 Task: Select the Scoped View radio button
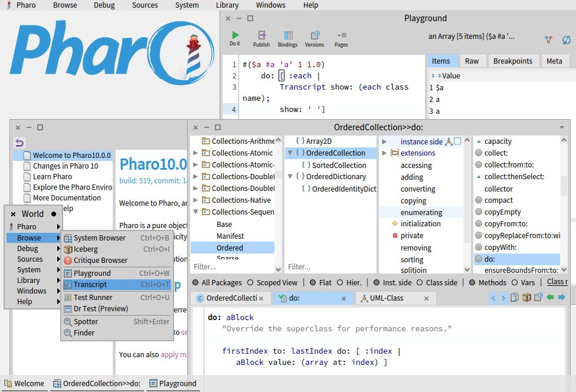(x=250, y=282)
